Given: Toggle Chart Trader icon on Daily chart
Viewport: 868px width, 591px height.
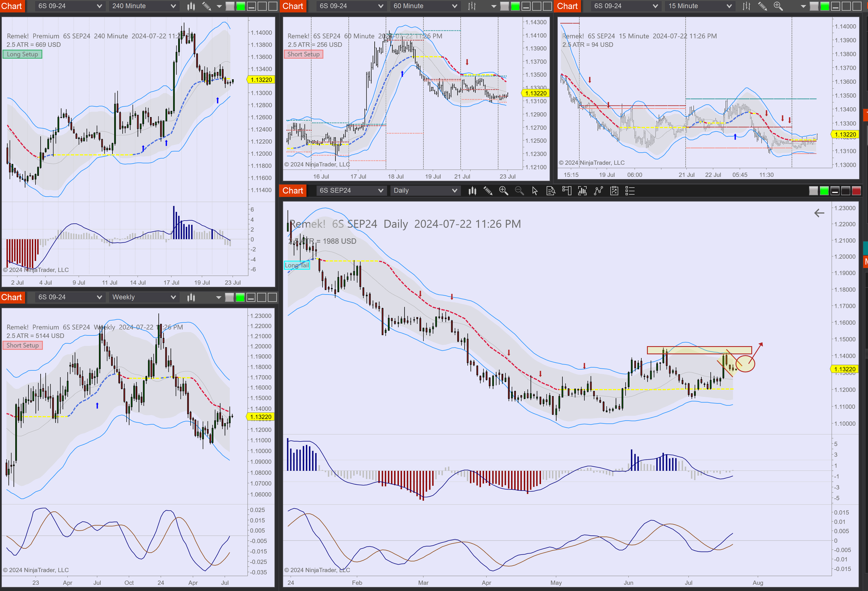Looking at the screenshot, I should tap(567, 191).
